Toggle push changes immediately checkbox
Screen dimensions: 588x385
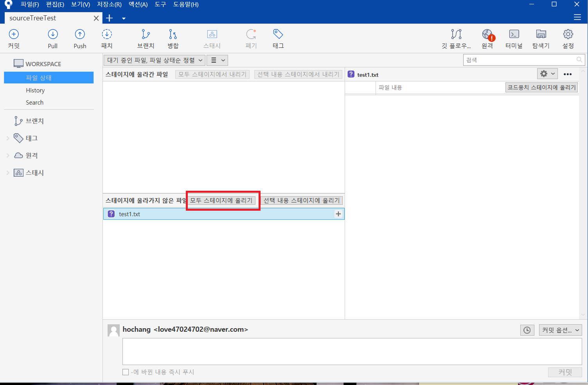[x=126, y=372]
